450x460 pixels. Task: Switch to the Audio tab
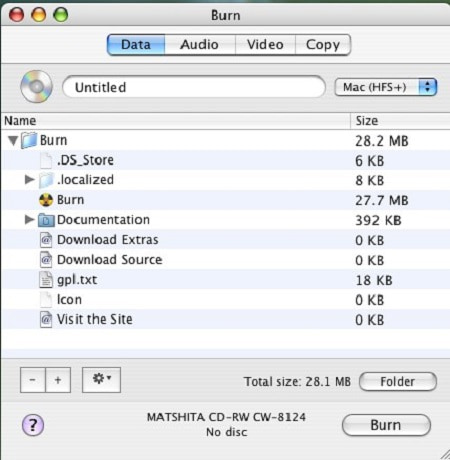tap(200, 45)
